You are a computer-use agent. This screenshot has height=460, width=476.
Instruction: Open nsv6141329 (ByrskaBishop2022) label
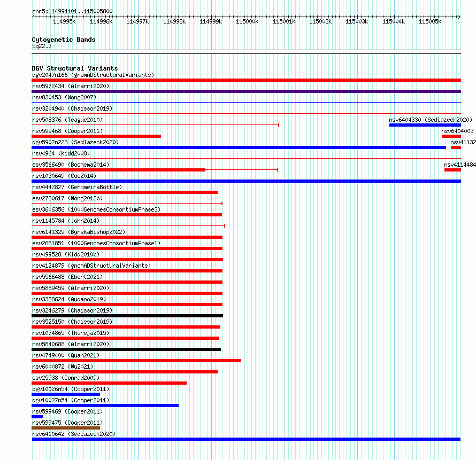click(79, 232)
